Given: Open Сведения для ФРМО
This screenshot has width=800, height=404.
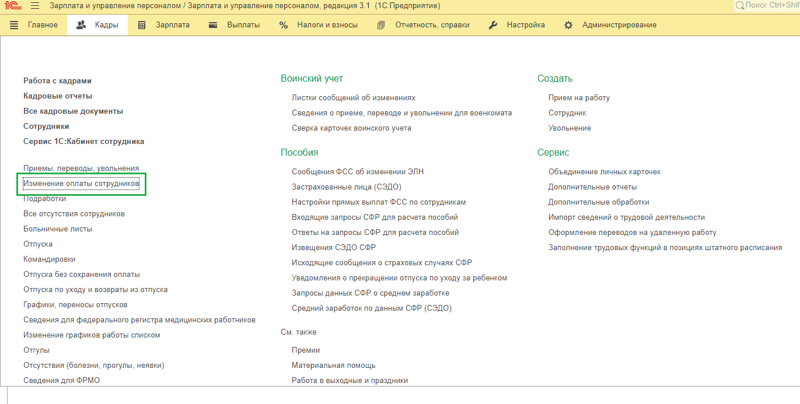Looking at the screenshot, I should [x=61, y=381].
